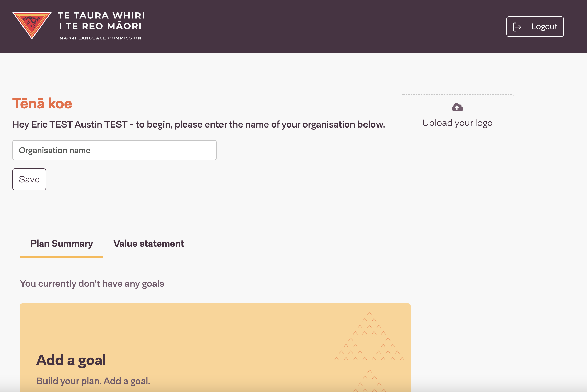Click the cloud upload icon
Image resolution: width=587 pixels, height=392 pixels.
click(x=457, y=107)
